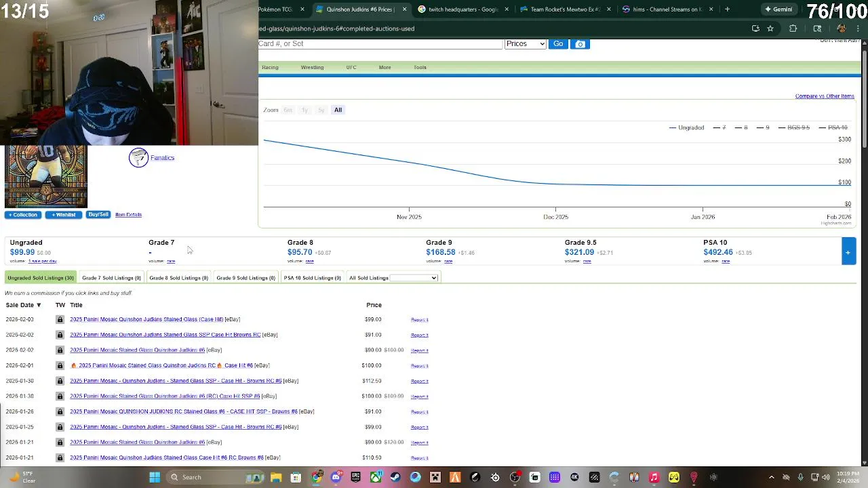Click Report it on the $112.50 sale
The width and height of the screenshot is (868, 488).
[x=419, y=381]
